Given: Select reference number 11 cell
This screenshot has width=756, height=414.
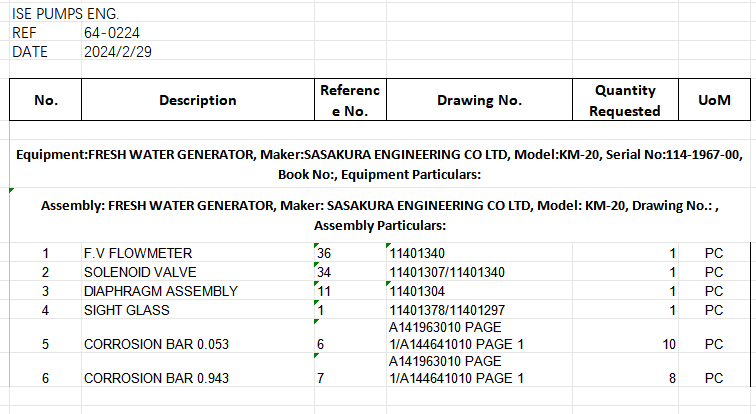Looking at the screenshot, I should pyautogui.click(x=351, y=291).
